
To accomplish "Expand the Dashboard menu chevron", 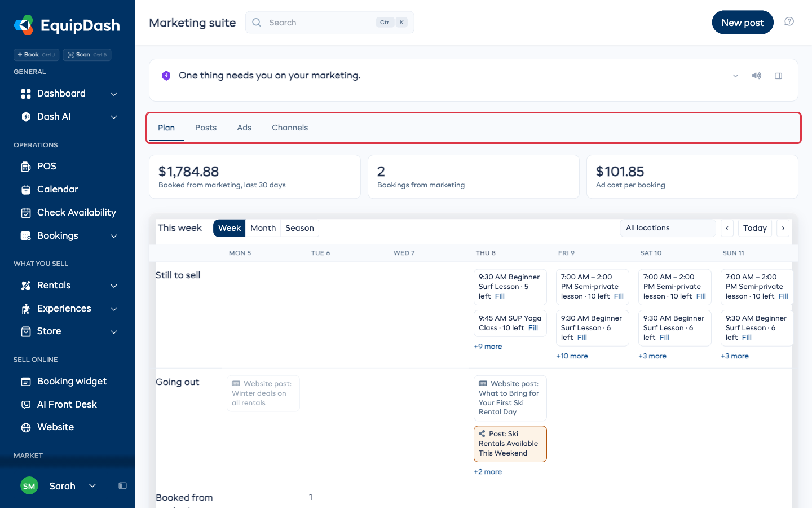I will tap(114, 94).
